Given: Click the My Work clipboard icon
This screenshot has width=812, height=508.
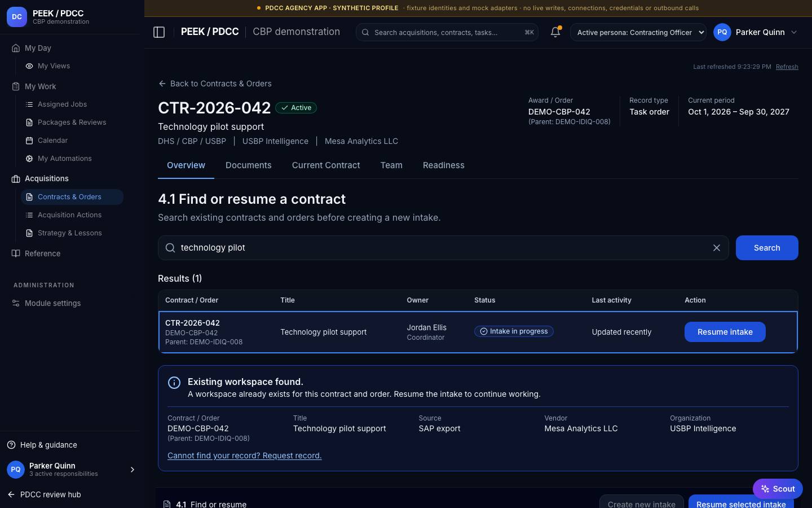Looking at the screenshot, I should point(16,86).
